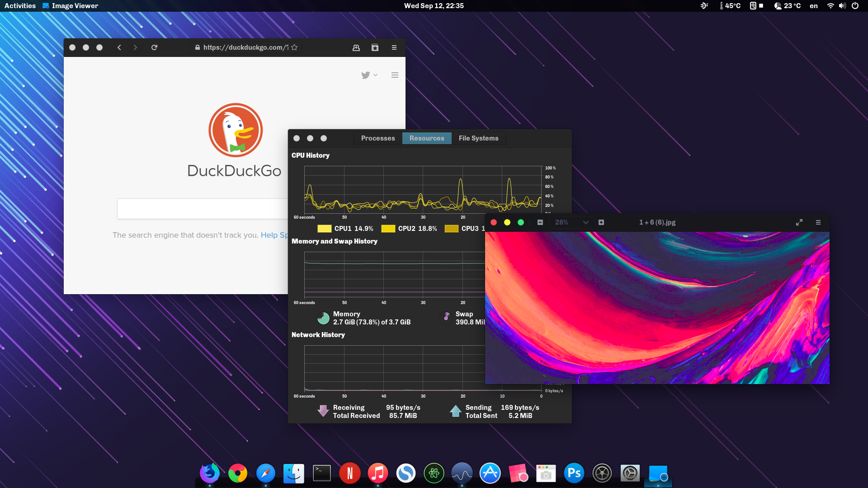Click the Receiving arrow color picker
This screenshot has width=868, height=488.
click(x=323, y=411)
